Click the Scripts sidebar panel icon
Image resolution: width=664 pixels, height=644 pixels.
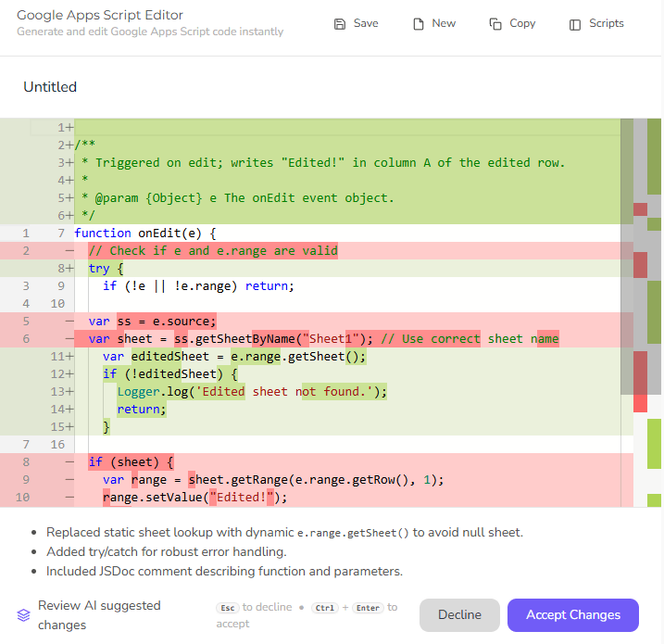pos(575,25)
